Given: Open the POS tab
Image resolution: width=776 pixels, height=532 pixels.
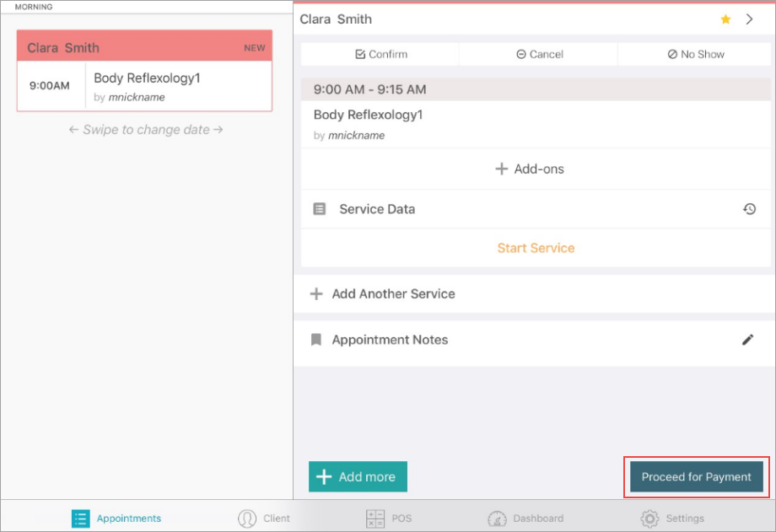Looking at the screenshot, I should 389,519.
